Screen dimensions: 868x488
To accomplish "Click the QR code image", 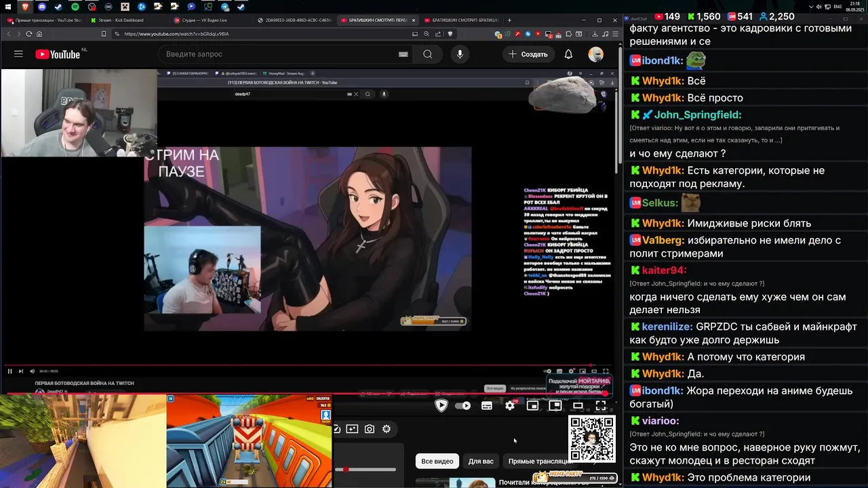I will [x=591, y=439].
